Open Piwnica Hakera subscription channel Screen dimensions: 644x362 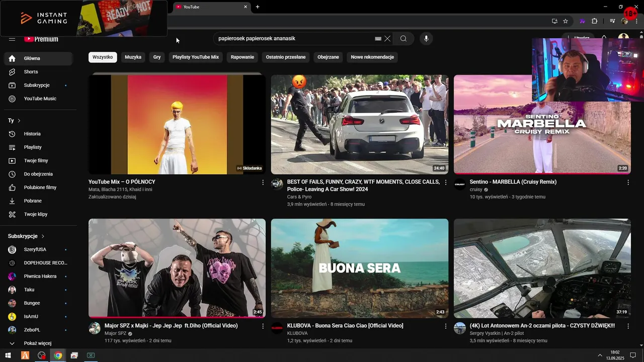point(38,277)
